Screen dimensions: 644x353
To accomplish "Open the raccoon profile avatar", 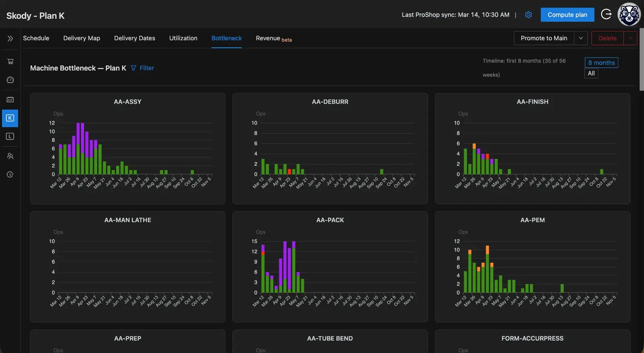I will 629,14.
